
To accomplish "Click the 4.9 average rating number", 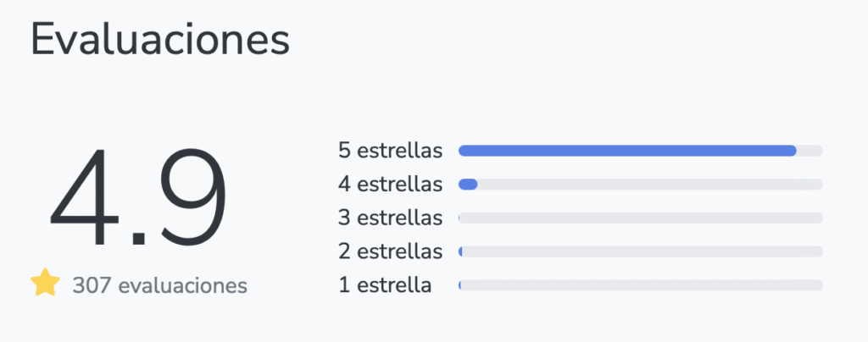I will (x=138, y=197).
